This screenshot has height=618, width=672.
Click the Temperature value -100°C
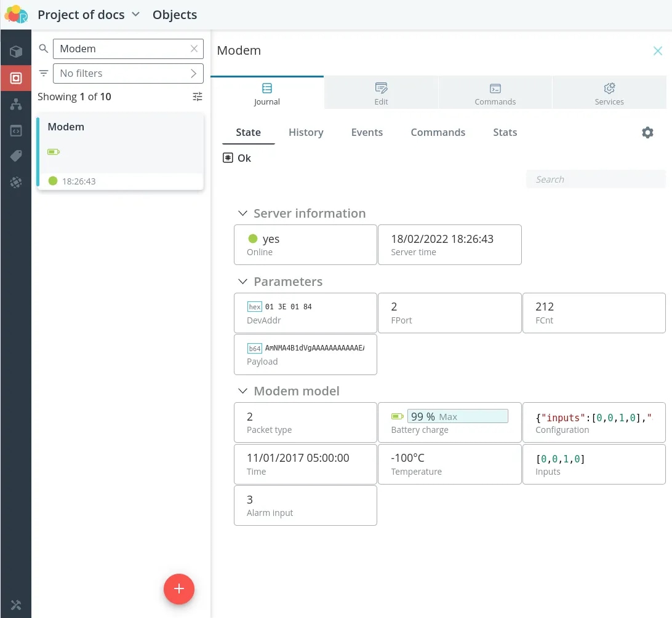point(407,458)
